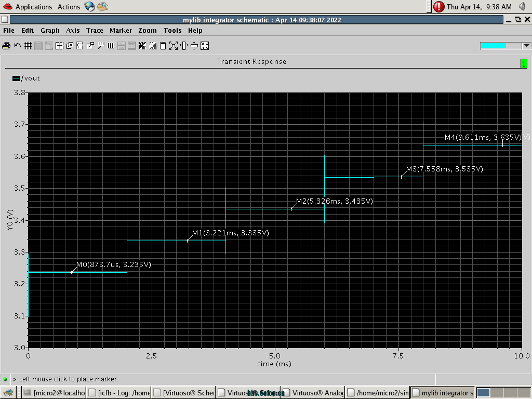Select marker M2 label at 5.326ms
Image resolution: width=532 pixels, height=399 pixels.
[x=334, y=201]
